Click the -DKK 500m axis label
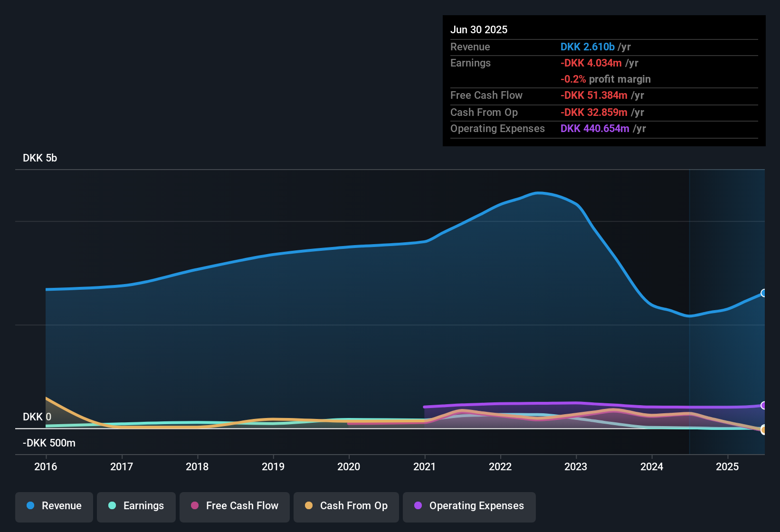Screen dimensions: 780x532 pyautogui.click(x=49, y=443)
